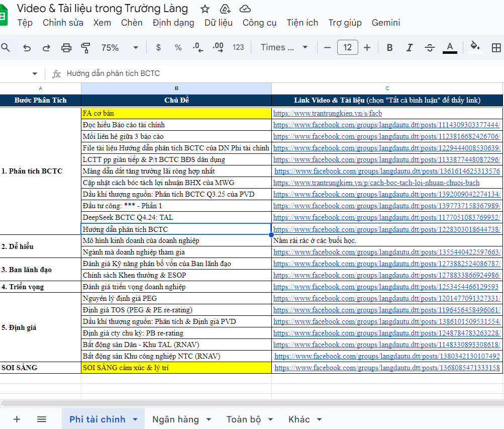Decrease decimal places

tap(197, 48)
